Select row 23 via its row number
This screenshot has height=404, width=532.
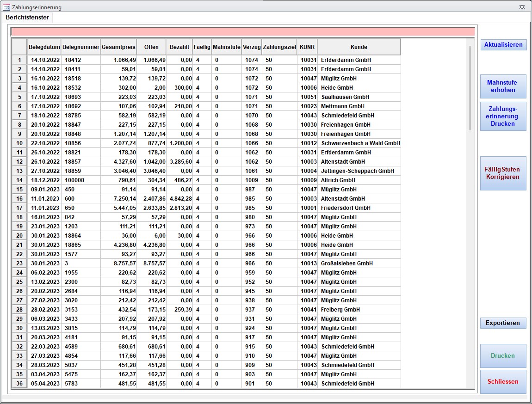(19, 263)
